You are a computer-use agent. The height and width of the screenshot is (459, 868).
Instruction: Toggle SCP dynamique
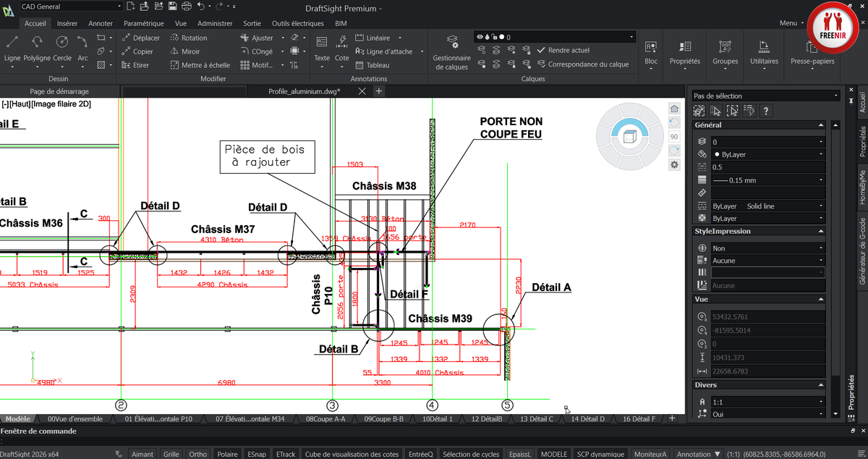[601, 454]
